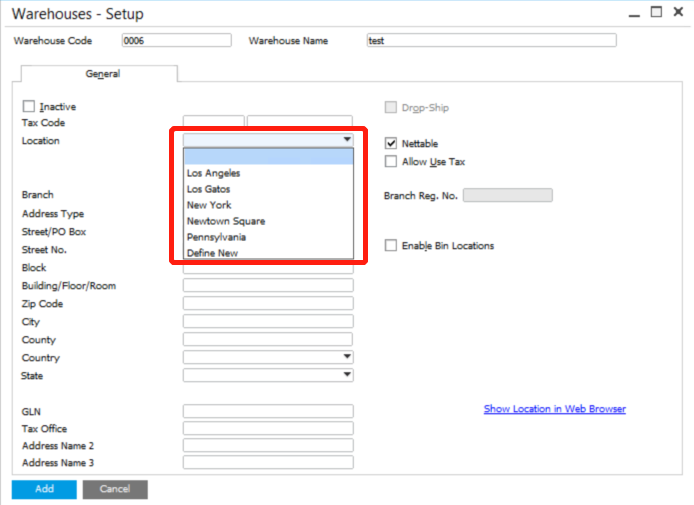Open Show Location in Web Browser link
This screenshot has width=694, height=505.
(x=554, y=409)
